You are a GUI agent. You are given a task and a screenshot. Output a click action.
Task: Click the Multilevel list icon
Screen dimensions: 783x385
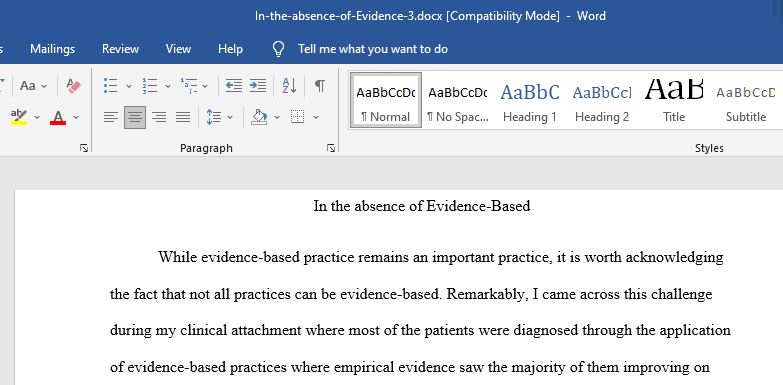tap(189, 86)
